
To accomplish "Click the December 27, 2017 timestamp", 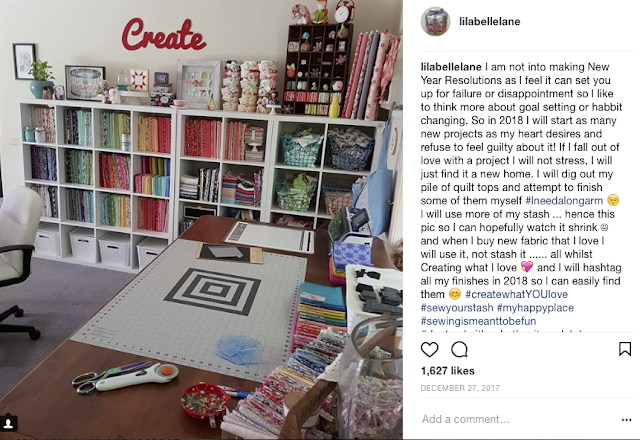I will click(460, 388).
